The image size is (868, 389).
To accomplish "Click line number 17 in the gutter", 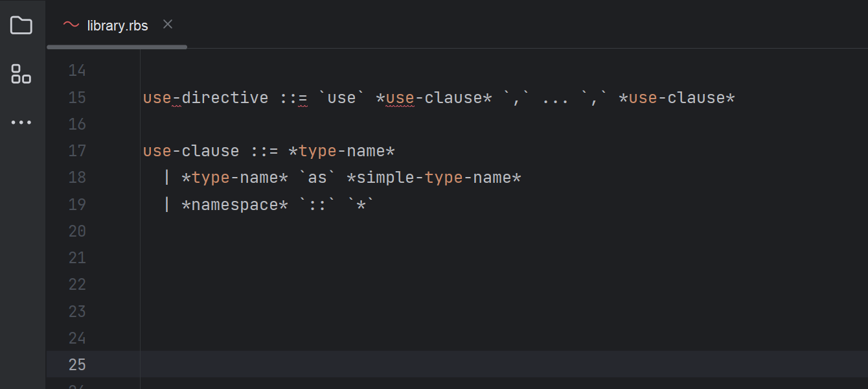I will pos(77,151).
